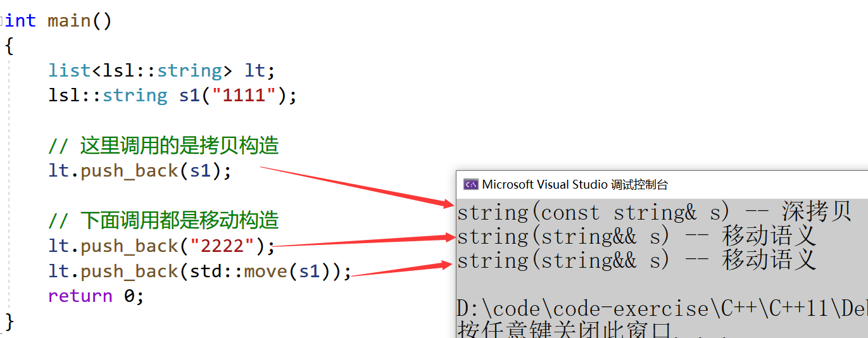Click the D:\code\code-exercise path line in console
Screen dimensions: 868x338
tap(662, 309)
